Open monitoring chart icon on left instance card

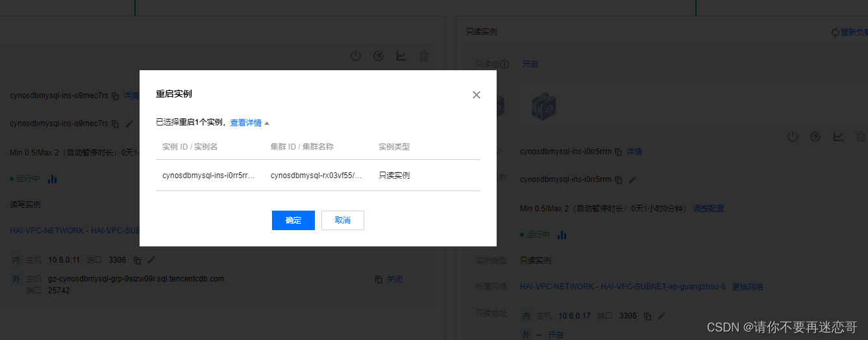401,56
